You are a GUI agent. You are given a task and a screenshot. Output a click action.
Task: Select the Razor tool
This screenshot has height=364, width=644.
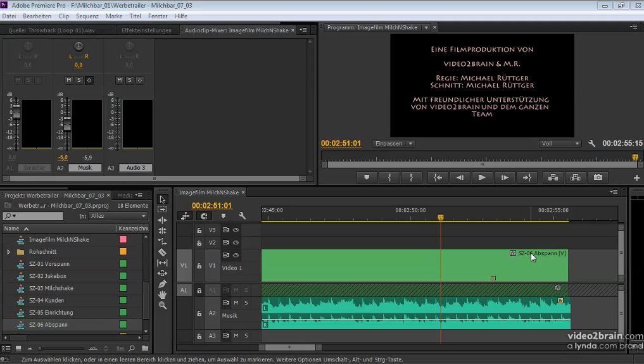click(x=163, y=252)
